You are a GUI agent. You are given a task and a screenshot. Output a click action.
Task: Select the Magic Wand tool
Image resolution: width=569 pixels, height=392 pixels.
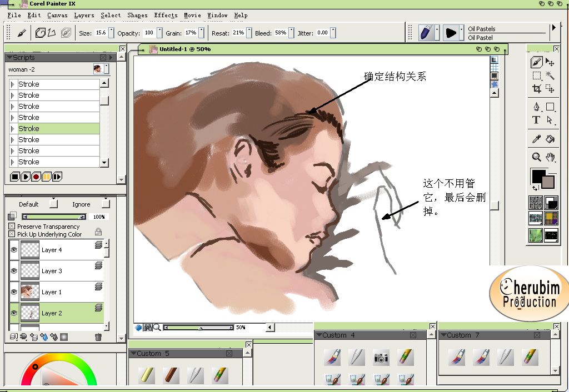[550, 76]
